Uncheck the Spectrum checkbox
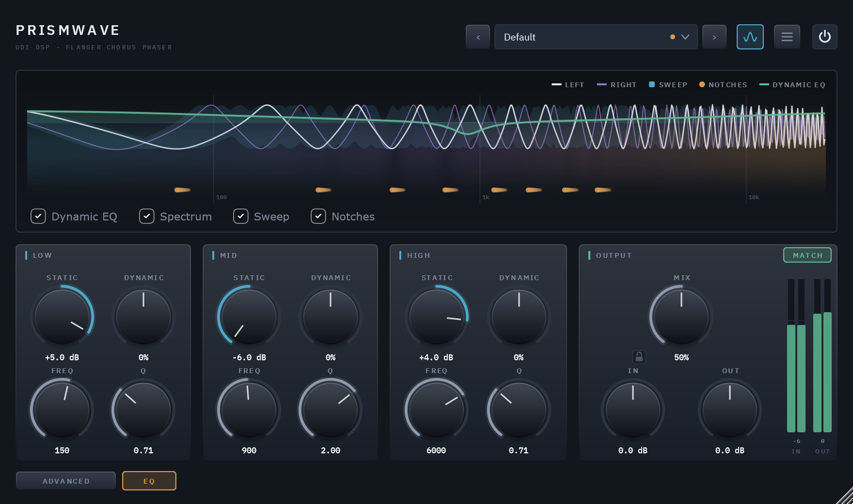This screenshot has height=504, width=853. pyautogui.click(x=147, y=216)
